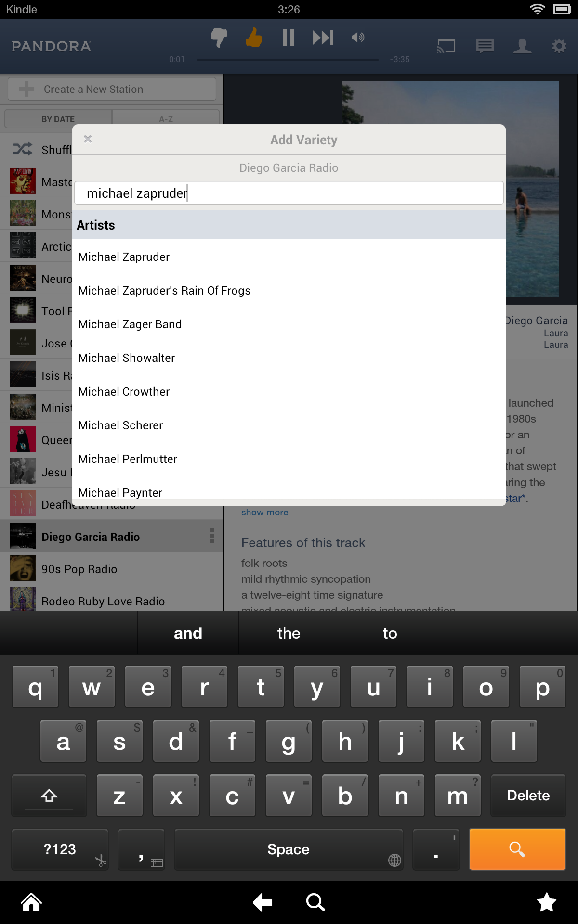This screenshot has height=924, width=578.
Task: Skip to the next track
Action: tap(323, 37)
